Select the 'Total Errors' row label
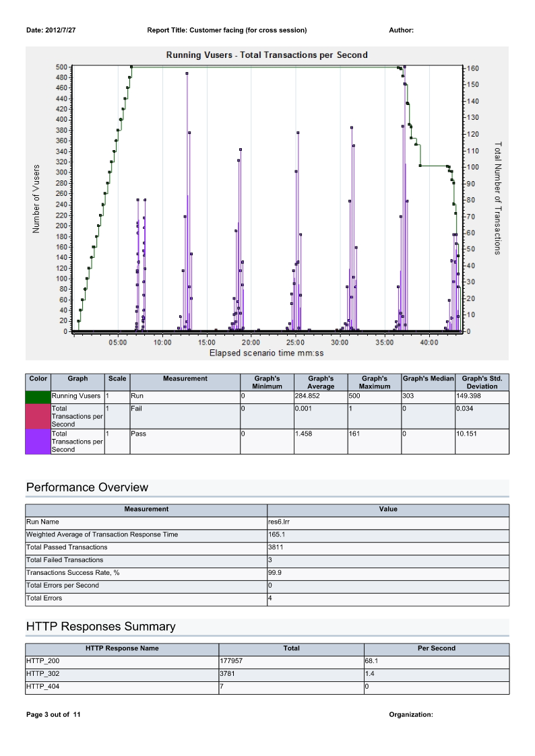Screen dimensions: 535x756 tap(44, 598)
